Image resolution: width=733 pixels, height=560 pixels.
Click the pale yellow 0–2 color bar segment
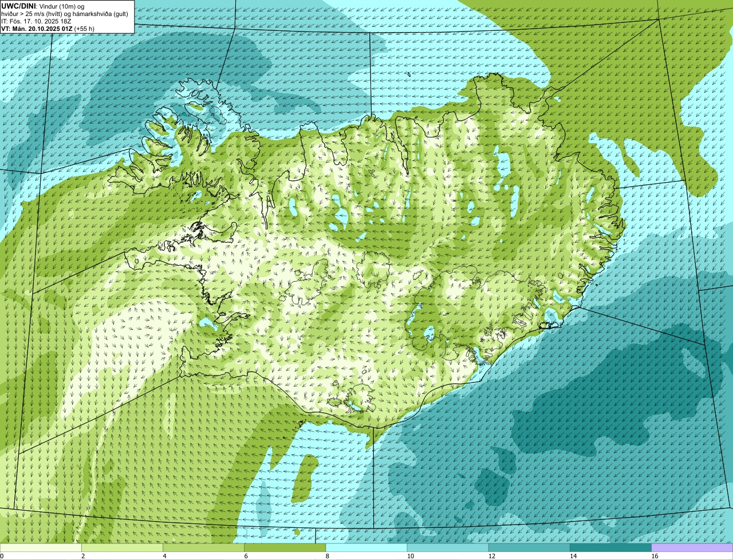[x=41, y=547]
